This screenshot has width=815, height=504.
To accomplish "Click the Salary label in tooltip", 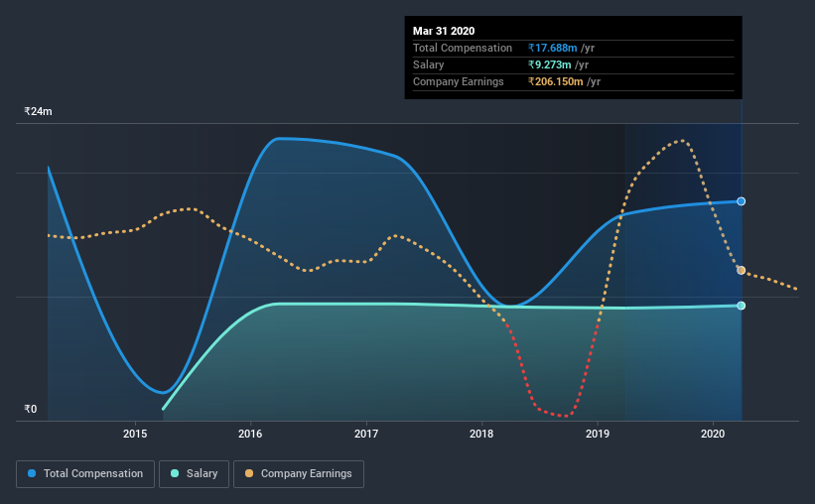I will coord(428,64).
